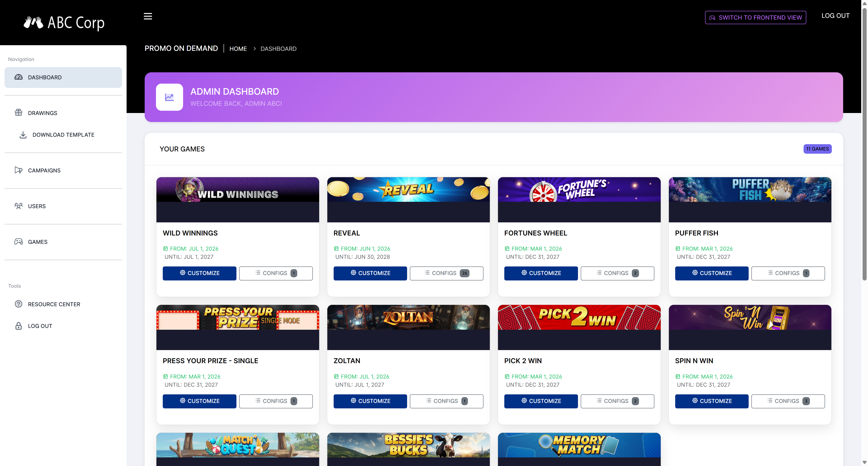Open Dashboard in the navigation sidebar
The width and height of the screenshot is (868, 466).
pos(63,77)
